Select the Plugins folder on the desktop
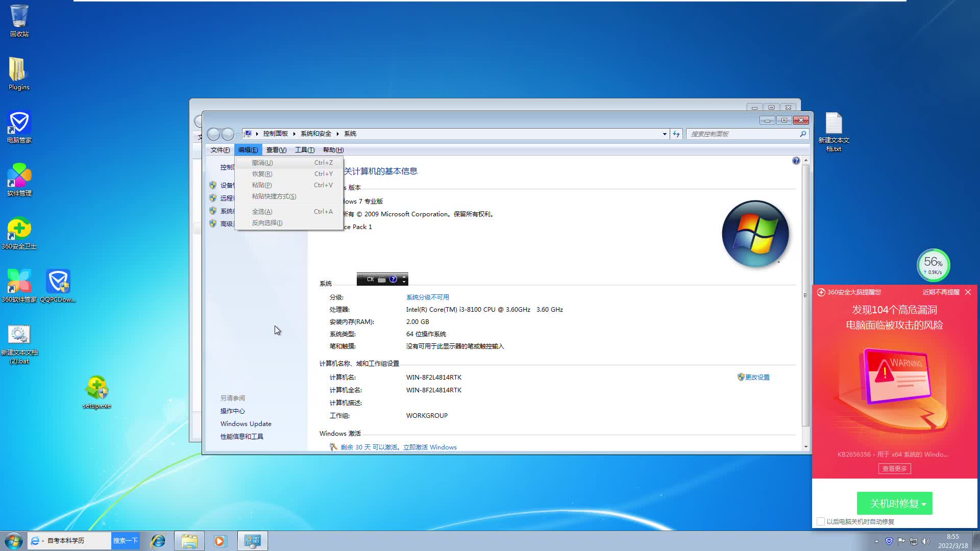This screenshot has width=980, height=551. point(19,74)
